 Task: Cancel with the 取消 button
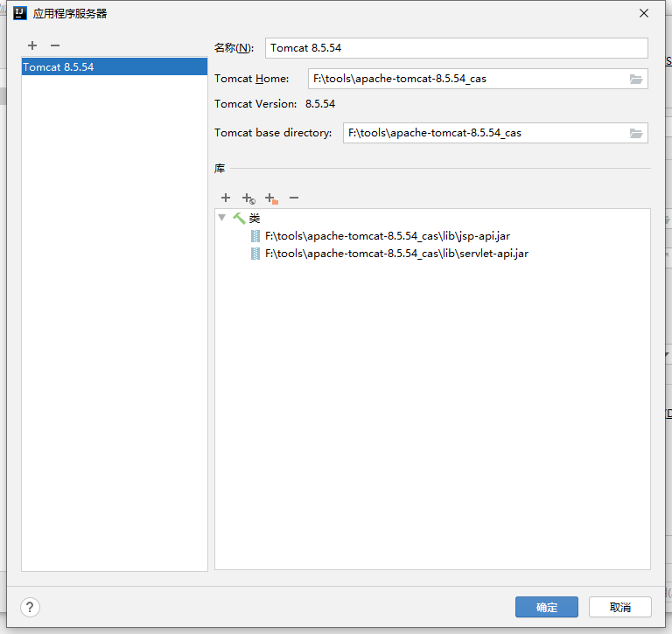620,607
